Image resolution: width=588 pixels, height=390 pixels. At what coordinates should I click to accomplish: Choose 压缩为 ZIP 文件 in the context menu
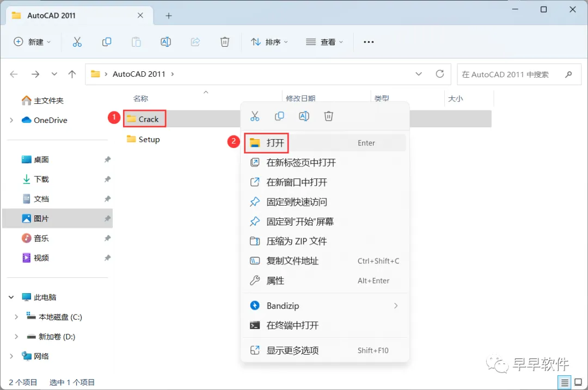pyautogui.click(x=324, y=241)
